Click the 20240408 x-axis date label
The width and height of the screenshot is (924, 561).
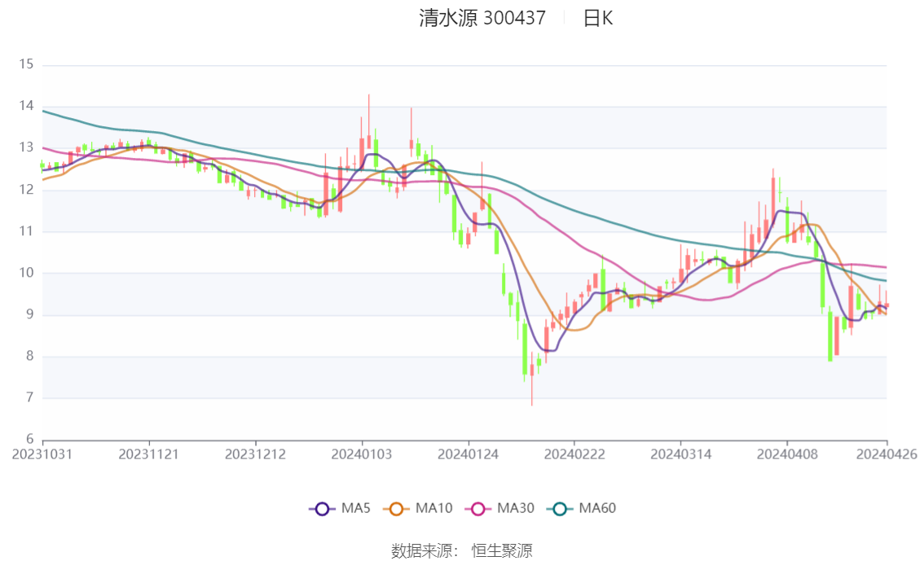point(786,454)
